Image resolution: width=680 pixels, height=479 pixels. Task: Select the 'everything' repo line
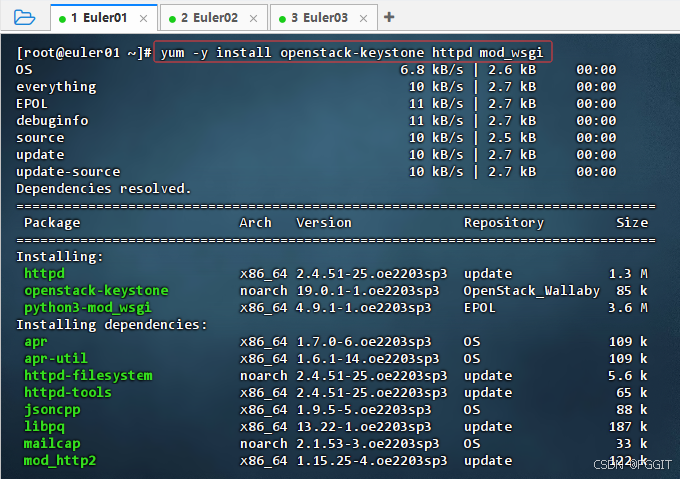[x=316, y=87]
